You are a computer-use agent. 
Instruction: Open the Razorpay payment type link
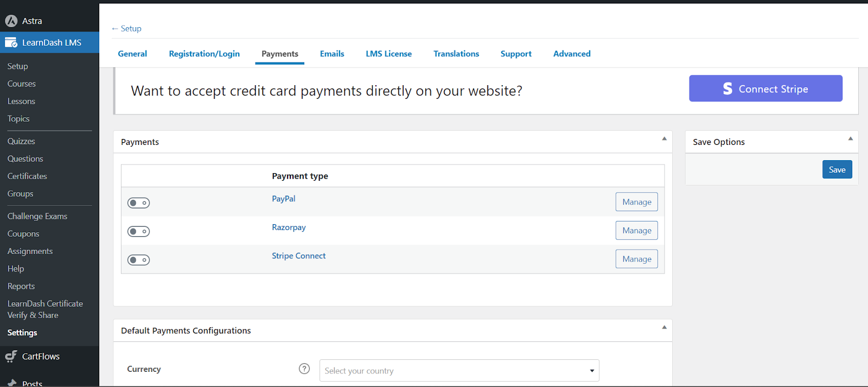coord(289,227)
